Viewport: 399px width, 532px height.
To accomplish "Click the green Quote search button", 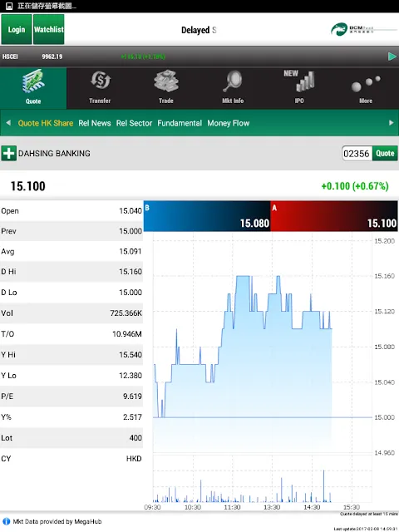I will [x=385, y=153].
